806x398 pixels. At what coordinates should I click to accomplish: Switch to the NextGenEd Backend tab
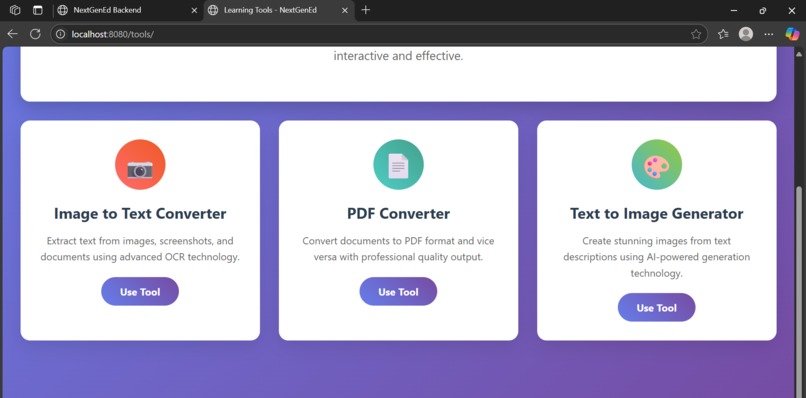tap(128, 10)
